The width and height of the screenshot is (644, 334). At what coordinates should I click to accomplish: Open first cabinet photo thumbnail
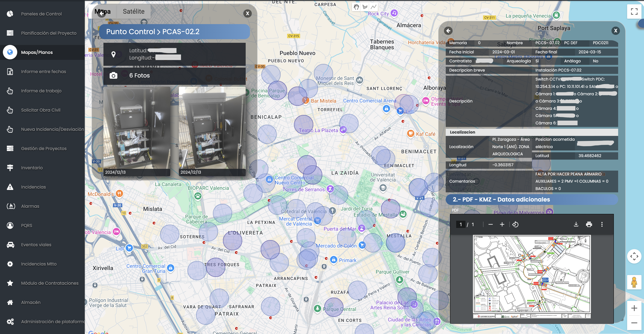(x=136, y=128)
